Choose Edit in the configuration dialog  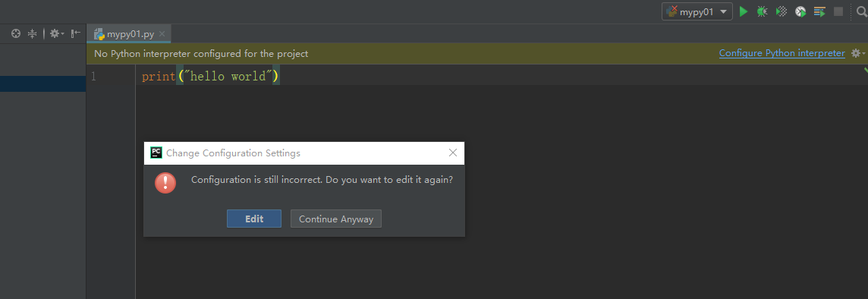(254, 219)
